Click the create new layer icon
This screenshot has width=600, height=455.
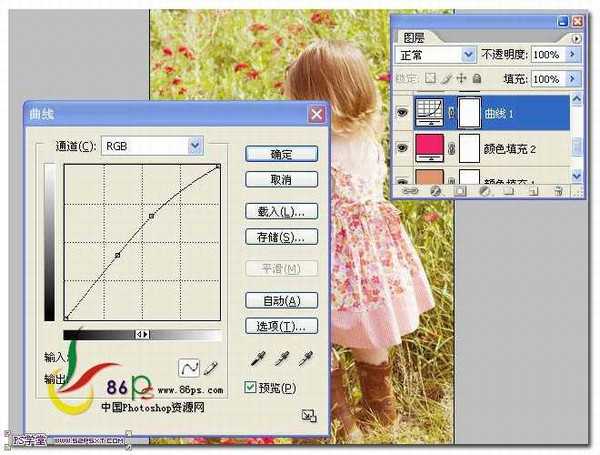pyautogui.click(x=533, y=190)
